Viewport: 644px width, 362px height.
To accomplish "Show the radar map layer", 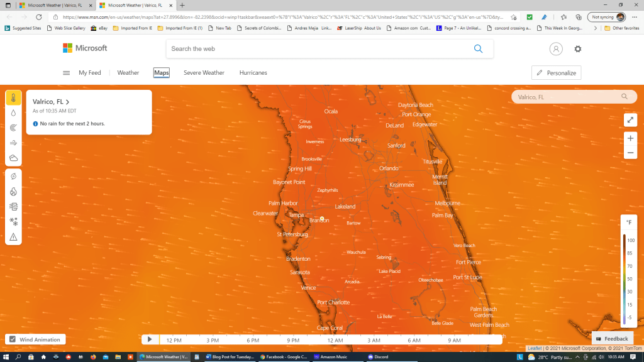I will 13,128.
